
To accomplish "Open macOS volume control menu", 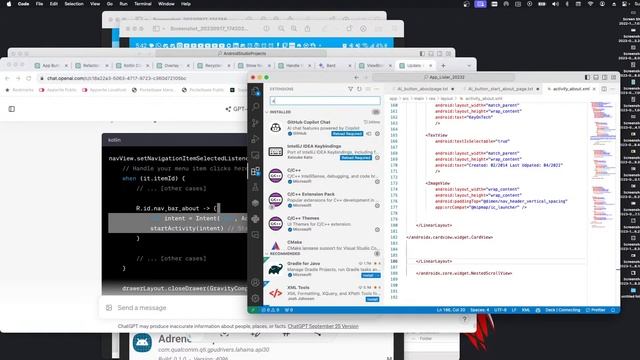I will pos(555,4).
